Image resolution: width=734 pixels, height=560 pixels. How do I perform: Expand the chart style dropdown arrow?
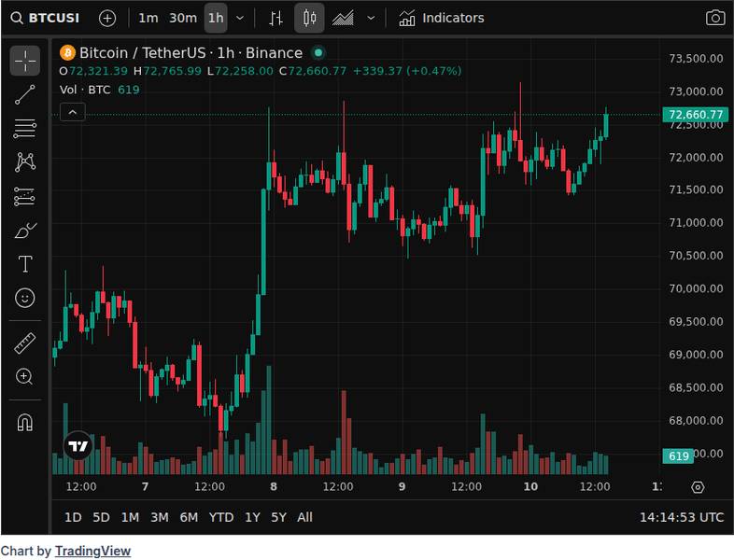(x=371, y=19)
